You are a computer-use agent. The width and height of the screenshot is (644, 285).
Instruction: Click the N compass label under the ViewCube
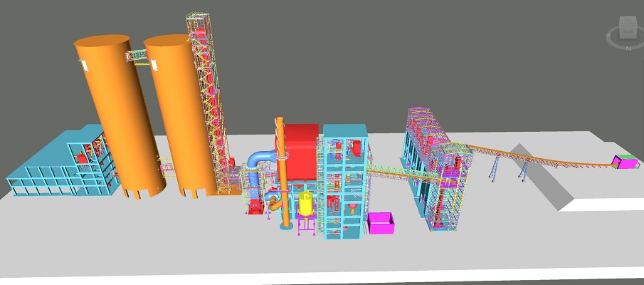[x=628, y=48]
